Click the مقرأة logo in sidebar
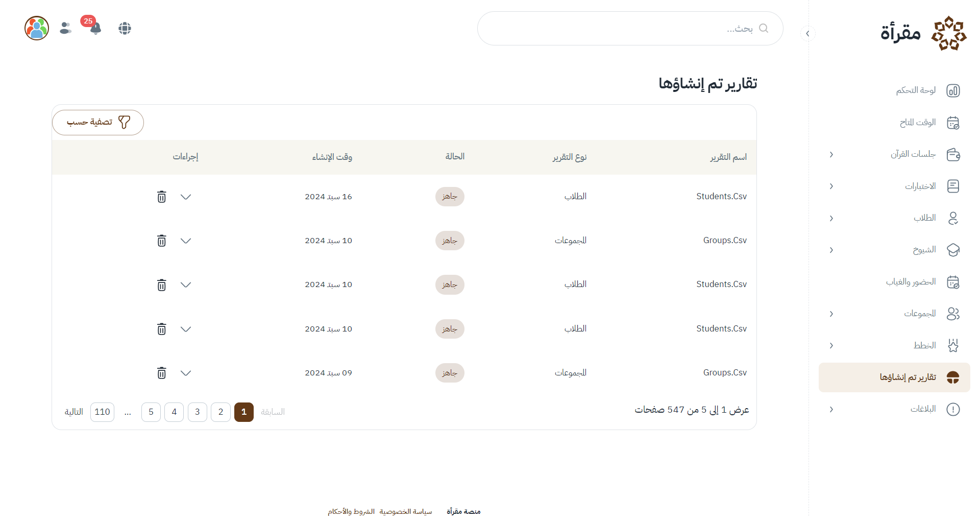Image resolution: width=980 pixels, height=522 pixels. click(923, 33)
